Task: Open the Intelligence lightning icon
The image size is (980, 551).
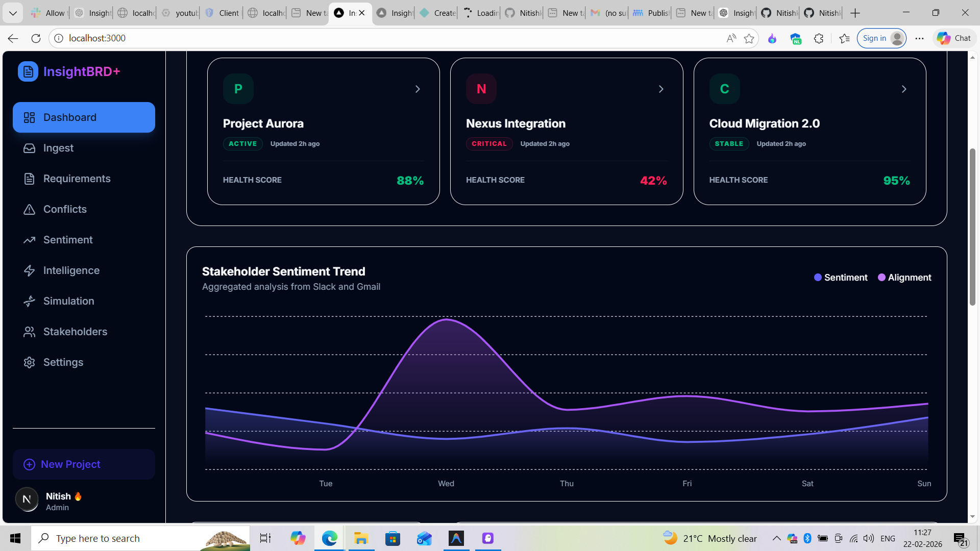Action: (29, 270)
